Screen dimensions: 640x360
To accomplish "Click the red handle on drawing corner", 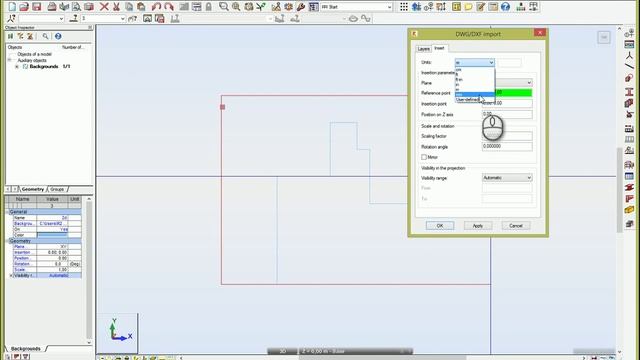I will click(x=222, y=107).
